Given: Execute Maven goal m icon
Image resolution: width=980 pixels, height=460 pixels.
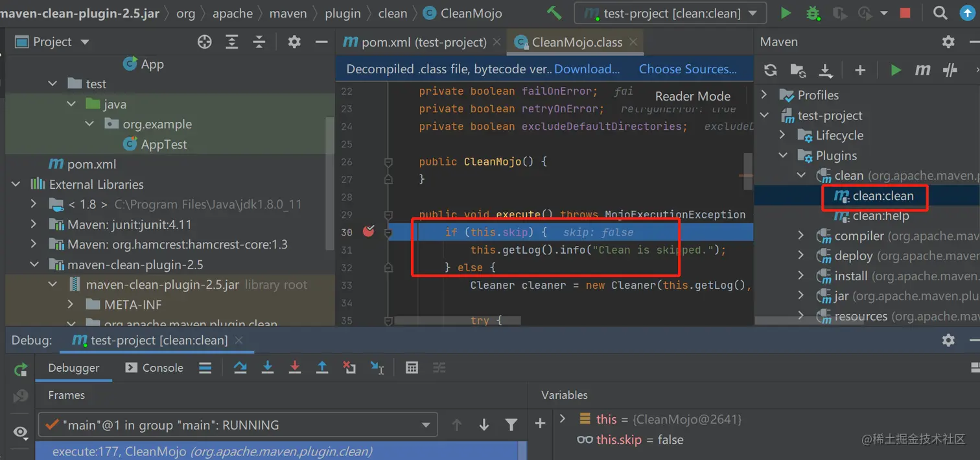Looking at the screenshot, I should pyautogui.click(x=923, y=70).
